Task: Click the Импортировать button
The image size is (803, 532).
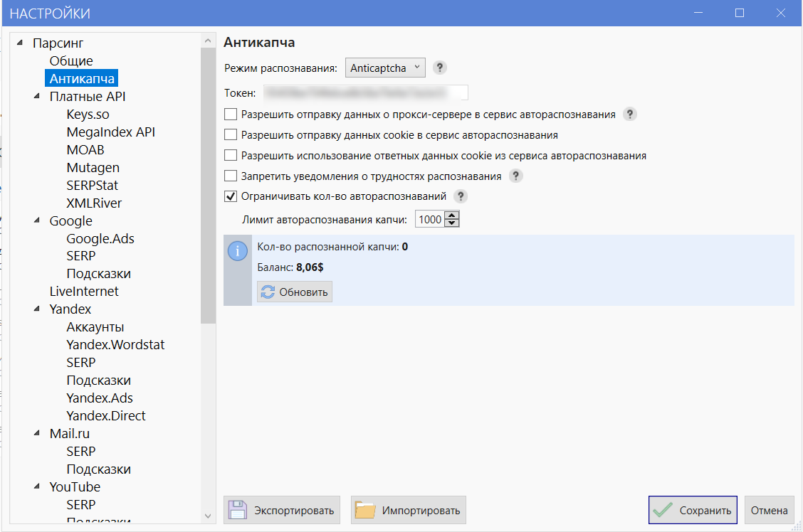Action: [x=408, y=510]
